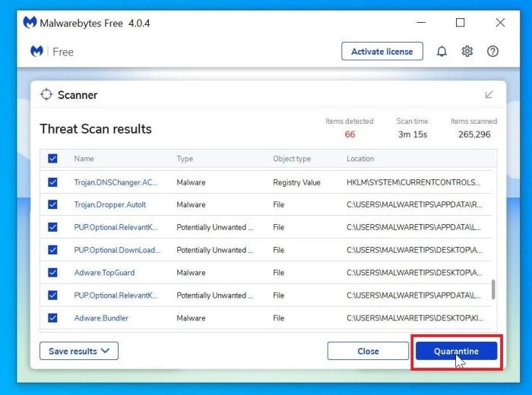Image resolution: width=532 pixels, height=395 pixels.
Task: Minimize the Malwarebytes window
Action: (421, 22)
